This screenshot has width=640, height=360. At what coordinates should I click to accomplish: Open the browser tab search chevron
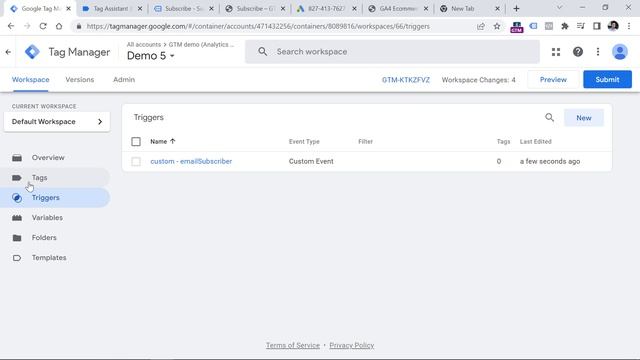coord(560,8)
